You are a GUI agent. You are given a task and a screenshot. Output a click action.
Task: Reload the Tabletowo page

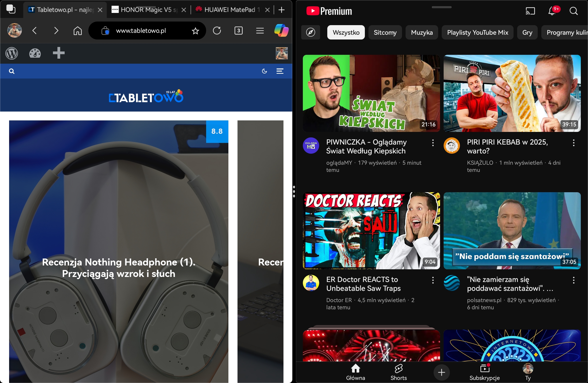coord(217,31)
